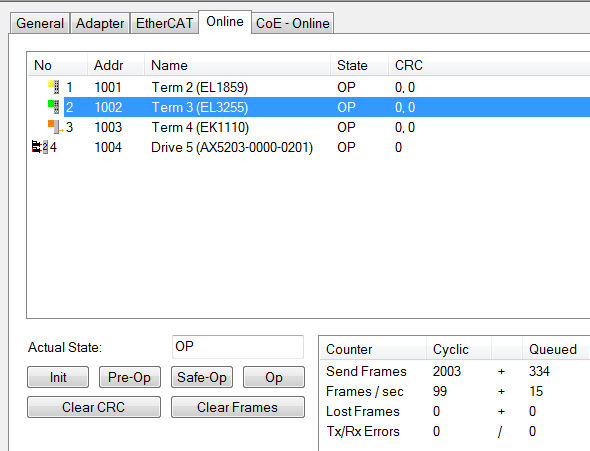Click the OP state of the 1001 row
Screen dimensions: 590x451
tap(346, 87)
